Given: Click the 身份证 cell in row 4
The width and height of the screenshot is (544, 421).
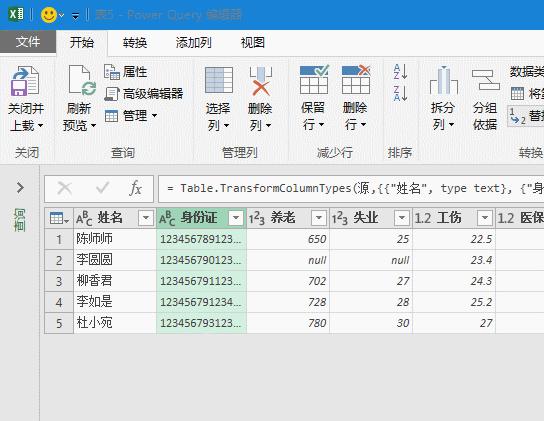Looking at the screenshot, I should pos(202,302).
